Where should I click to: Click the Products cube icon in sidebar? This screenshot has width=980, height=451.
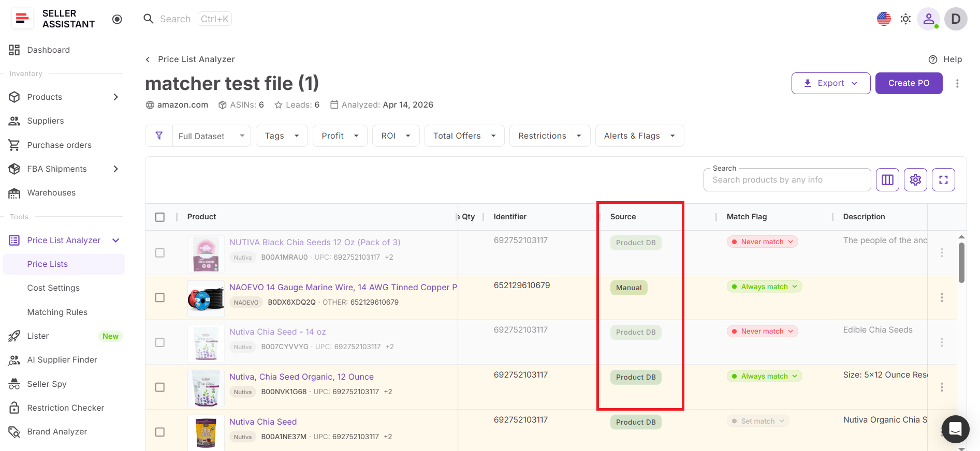[14, 97]
